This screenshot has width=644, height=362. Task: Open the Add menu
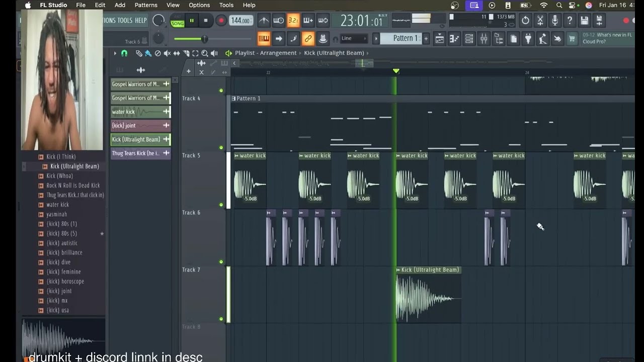[120, 5]
